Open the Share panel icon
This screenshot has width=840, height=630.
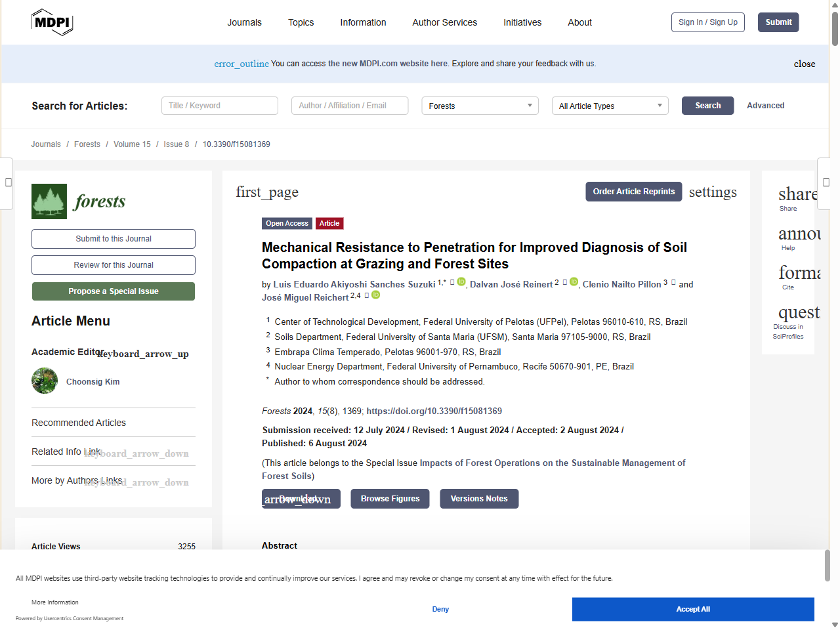point(796,194)
